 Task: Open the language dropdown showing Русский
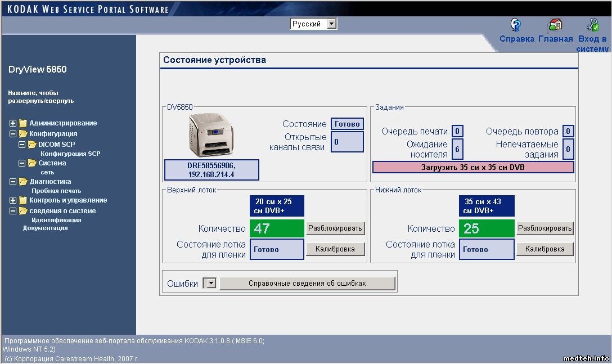click(x=331, y=24)
